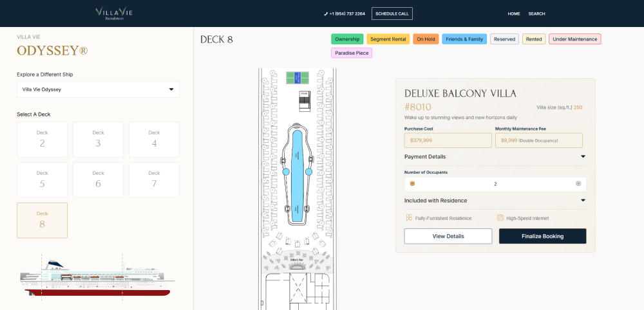
Task: Expand the Included with Residence section
Action: click(495, 201)
